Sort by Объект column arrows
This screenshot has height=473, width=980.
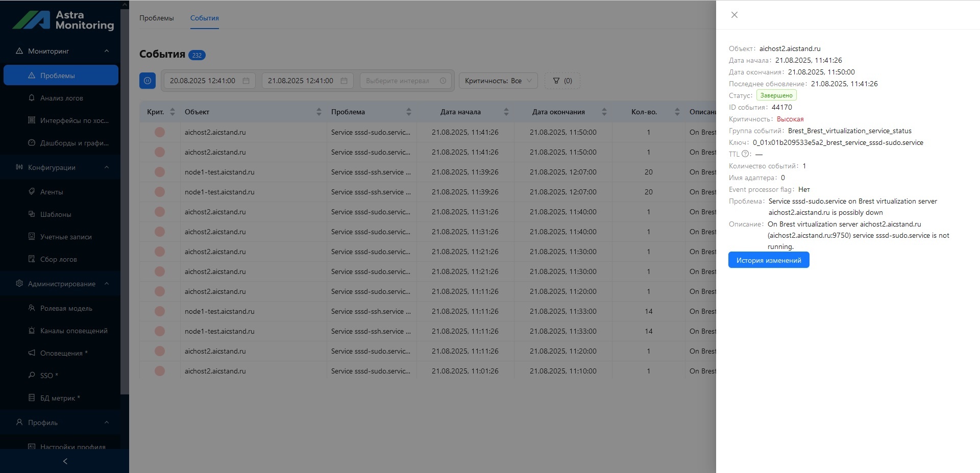319,112
